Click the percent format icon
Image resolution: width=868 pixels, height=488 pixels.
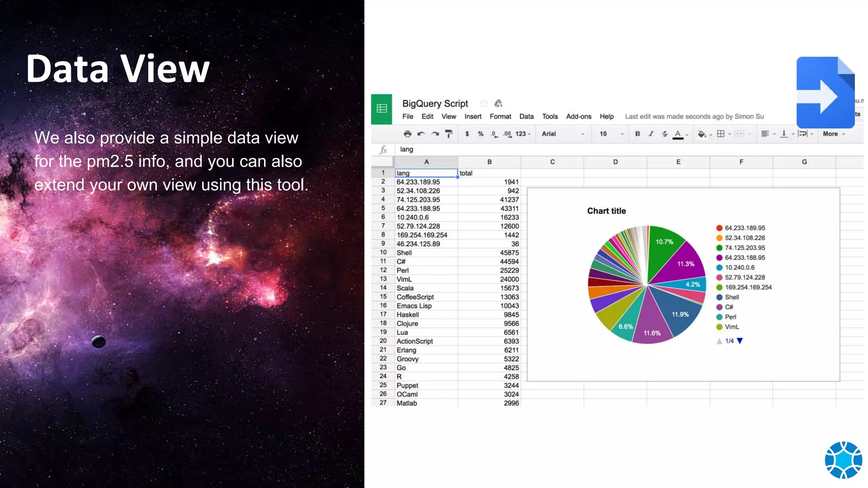[481, 134]
